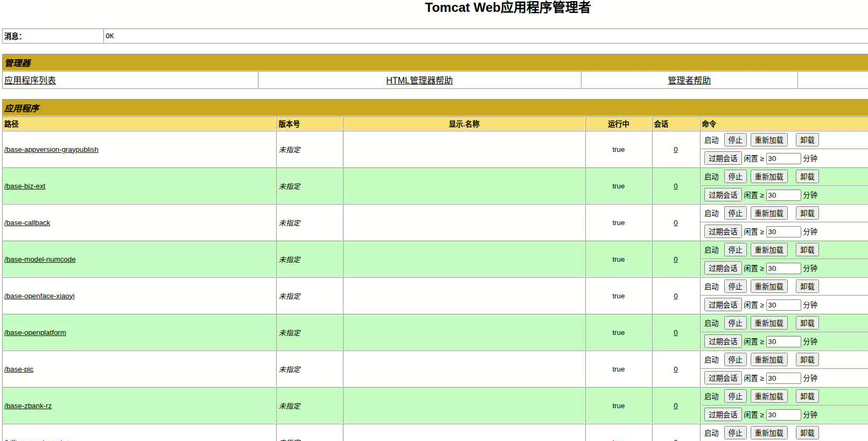Open the /base-pic path link
The width and height of the screenshot is (868, 441).
click(x=19, y=369)
